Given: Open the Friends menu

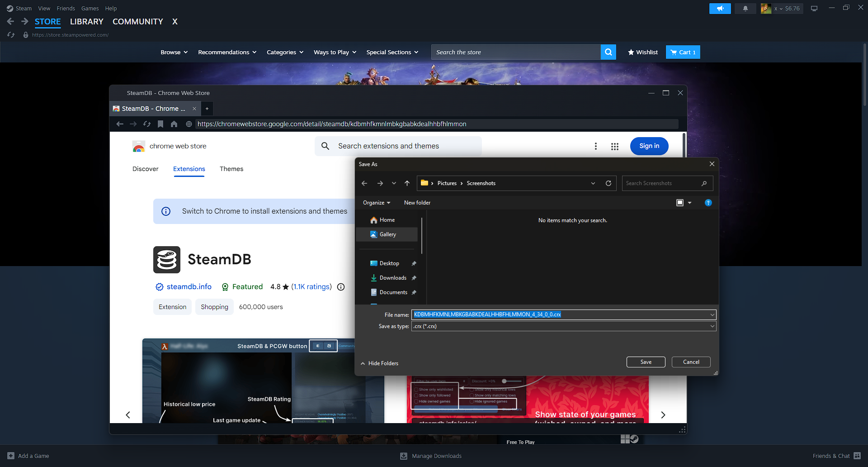Looking at the screenshot, I should point(66,9).
